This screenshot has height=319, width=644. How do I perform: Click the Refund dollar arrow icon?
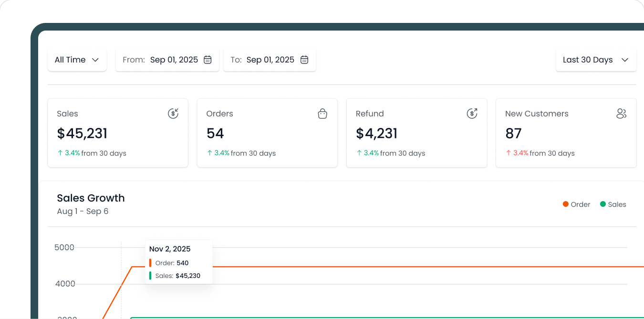click(472, 114)
